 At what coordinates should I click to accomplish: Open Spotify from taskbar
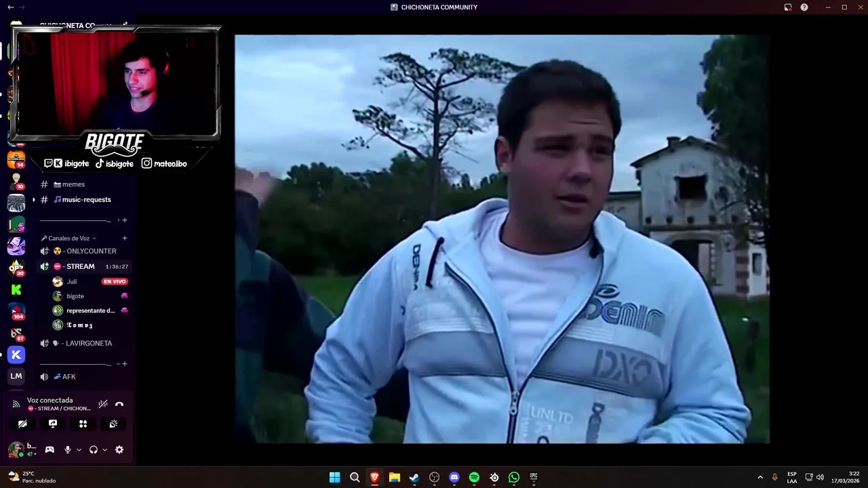[474, 477]
